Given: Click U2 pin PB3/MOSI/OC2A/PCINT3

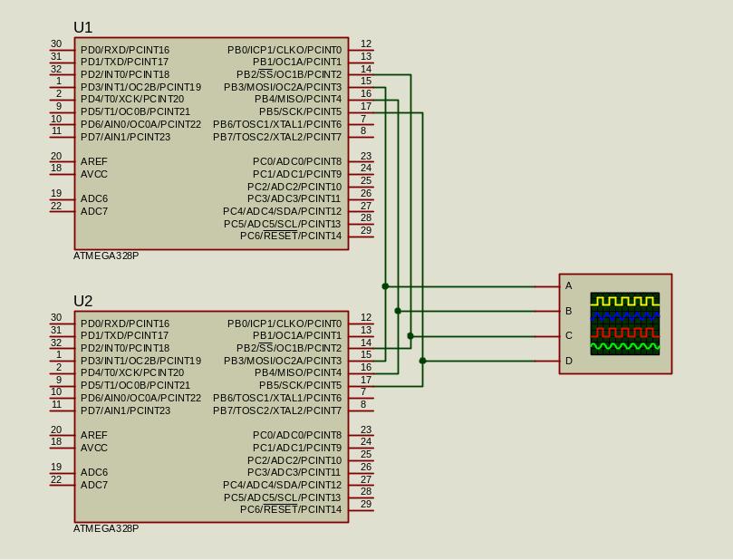Looking at the screenshot, I should click(283, 361).
